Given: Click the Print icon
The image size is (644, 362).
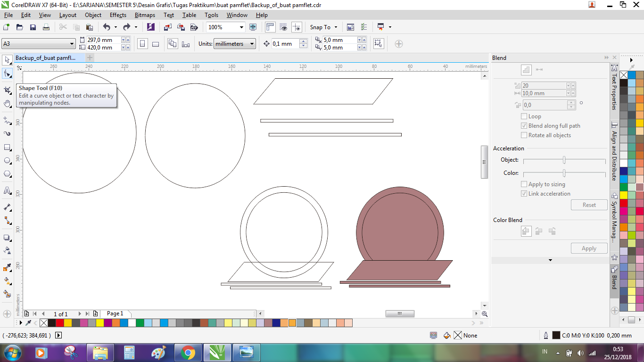Looking at the screenshot, I should pos(46,27).
